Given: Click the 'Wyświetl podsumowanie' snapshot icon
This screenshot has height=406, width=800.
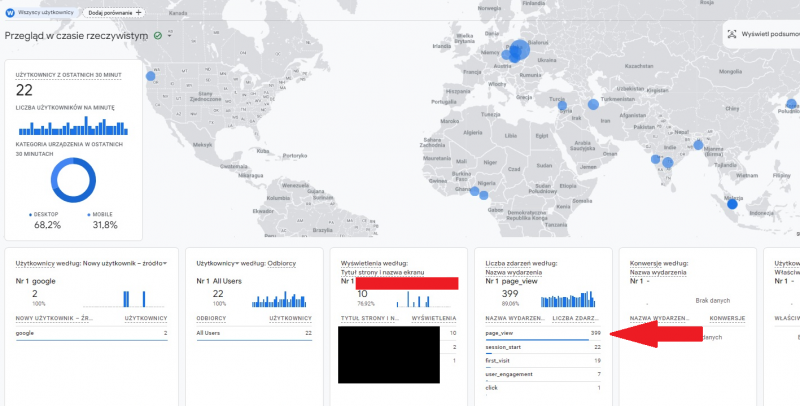Looking at the screenshot, I should [730, 33].
